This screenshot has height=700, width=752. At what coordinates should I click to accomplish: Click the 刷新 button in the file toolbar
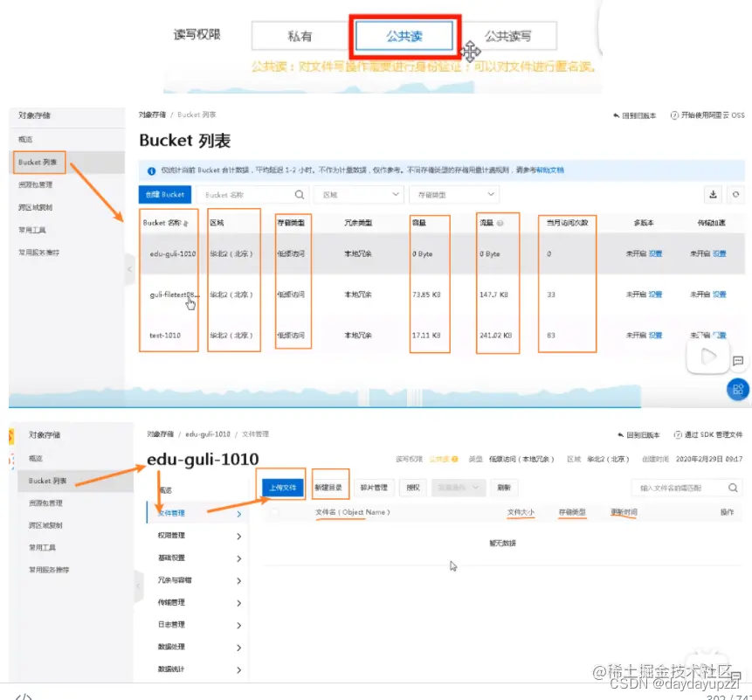tap(504, 488)
